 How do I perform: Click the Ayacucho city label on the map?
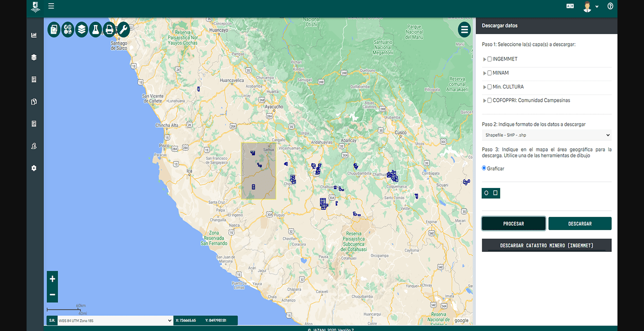coord(274,107)
